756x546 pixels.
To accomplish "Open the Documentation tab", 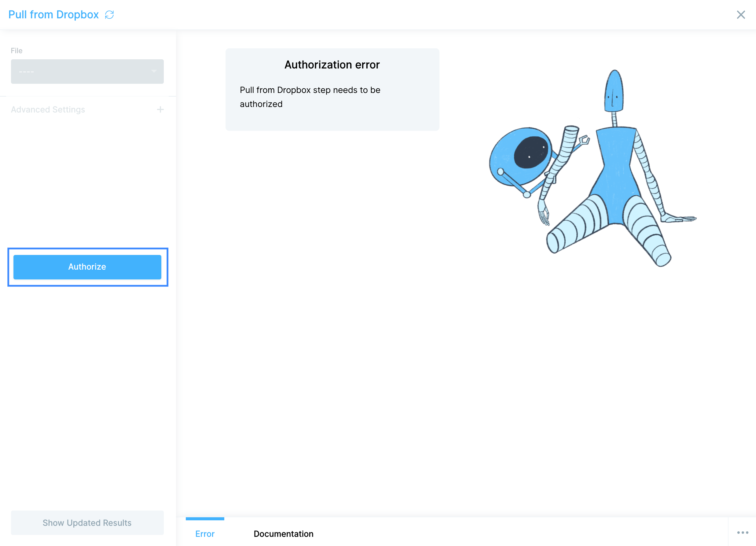I will click(x=283, y=534).
